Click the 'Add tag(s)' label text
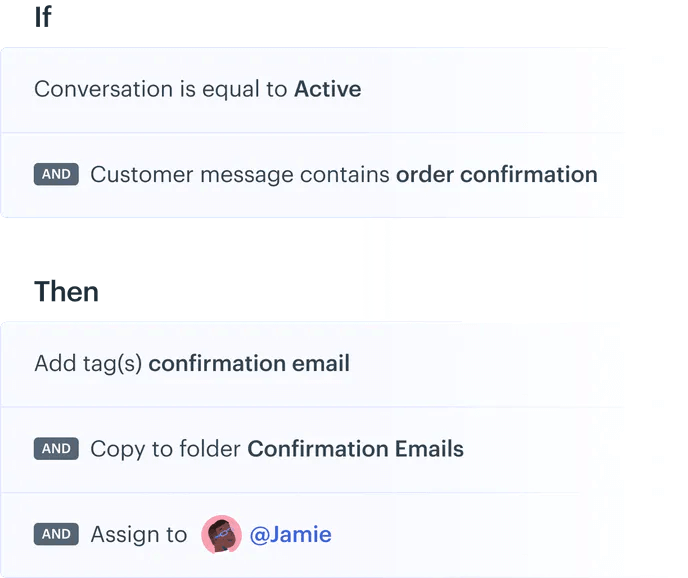The image size is (688, 578). click(88, 364)
